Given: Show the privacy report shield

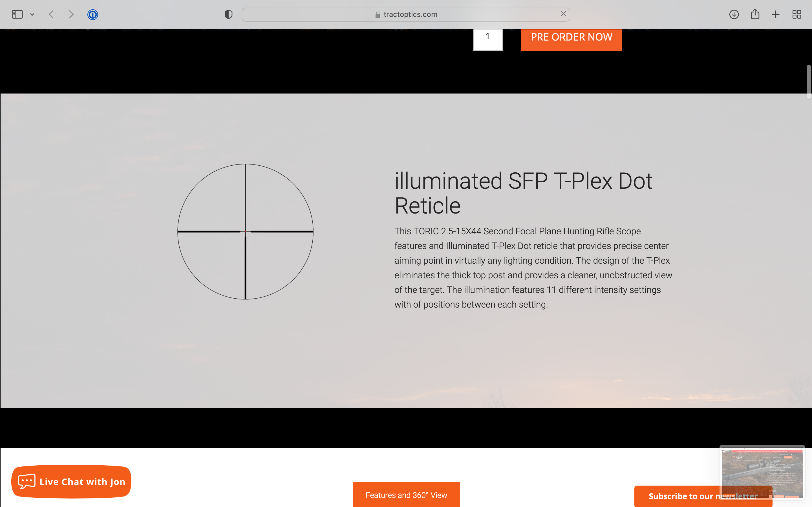Looking at the screenshot, I should point(228,14).
